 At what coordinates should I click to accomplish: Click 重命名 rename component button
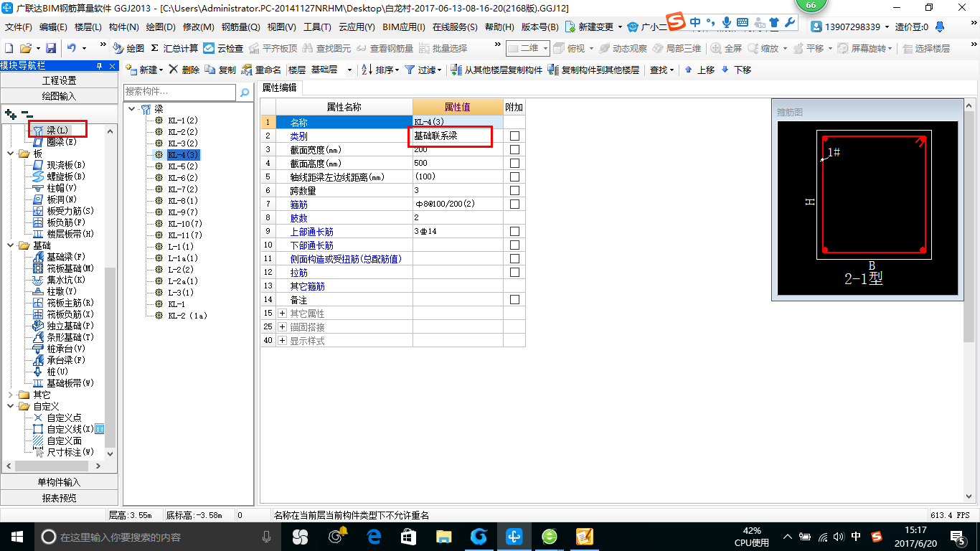click(x=261, y=70)
